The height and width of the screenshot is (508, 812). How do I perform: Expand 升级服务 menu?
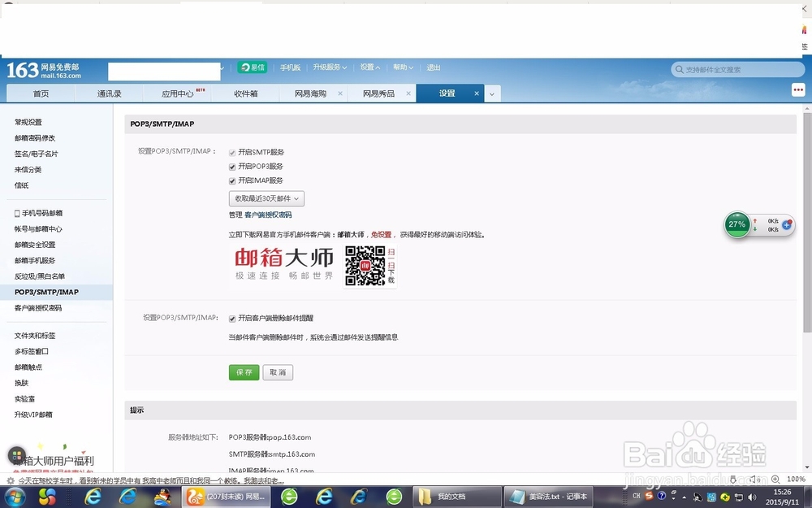point(330,67)
